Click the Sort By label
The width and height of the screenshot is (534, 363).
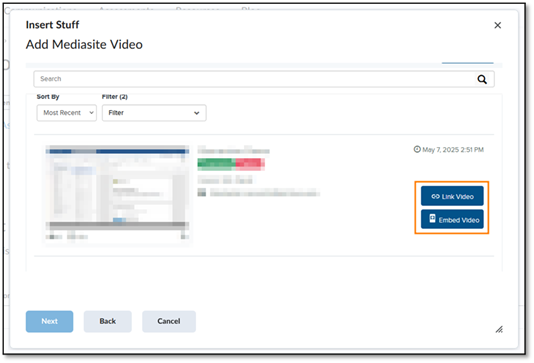(48, 97)
